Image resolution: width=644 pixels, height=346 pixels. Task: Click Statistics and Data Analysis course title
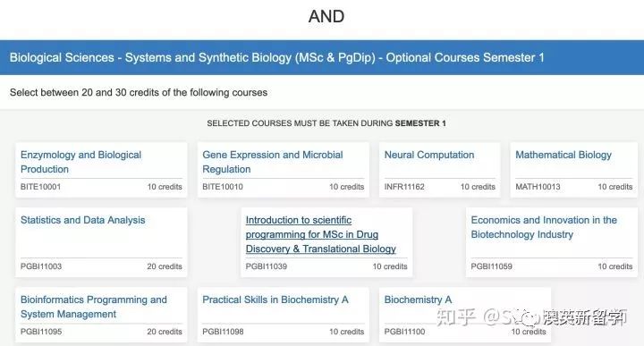tap(82, 220)
